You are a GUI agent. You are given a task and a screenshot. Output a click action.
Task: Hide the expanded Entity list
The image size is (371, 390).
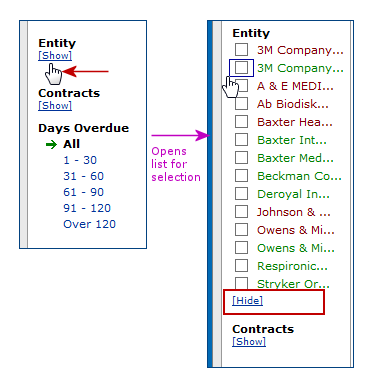tap(247, 301)
